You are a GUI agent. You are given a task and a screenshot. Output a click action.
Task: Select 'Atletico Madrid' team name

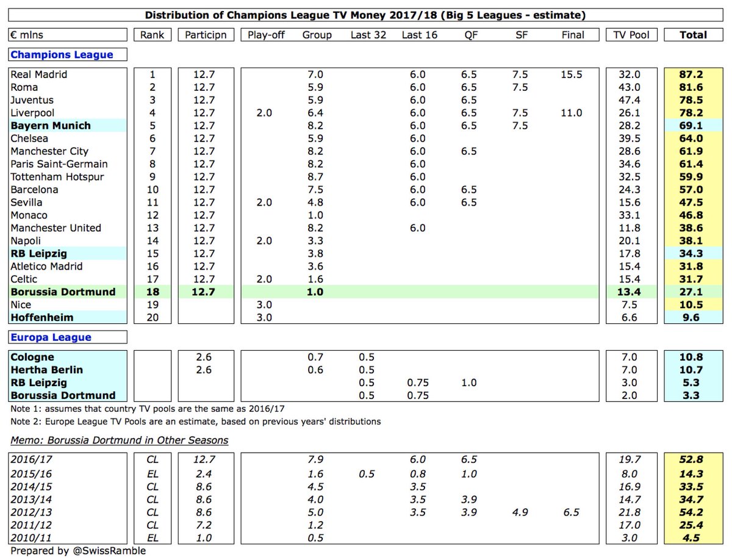click(x=48, y=267)
